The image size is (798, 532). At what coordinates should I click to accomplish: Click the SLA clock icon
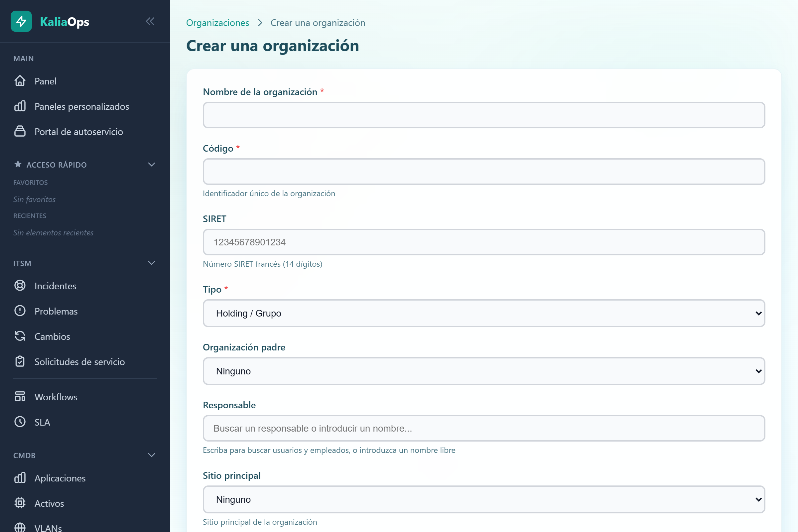click(x=20, y=422)
